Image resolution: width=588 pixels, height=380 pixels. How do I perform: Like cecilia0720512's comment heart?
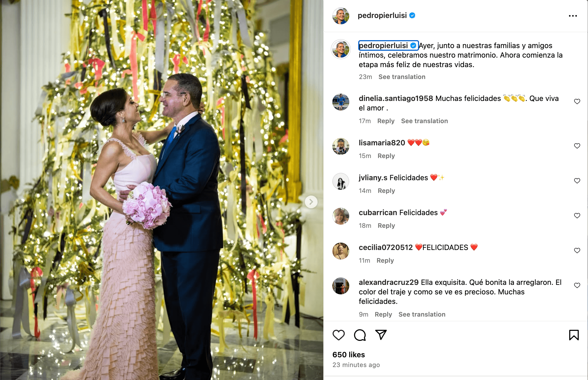(577, 251)
